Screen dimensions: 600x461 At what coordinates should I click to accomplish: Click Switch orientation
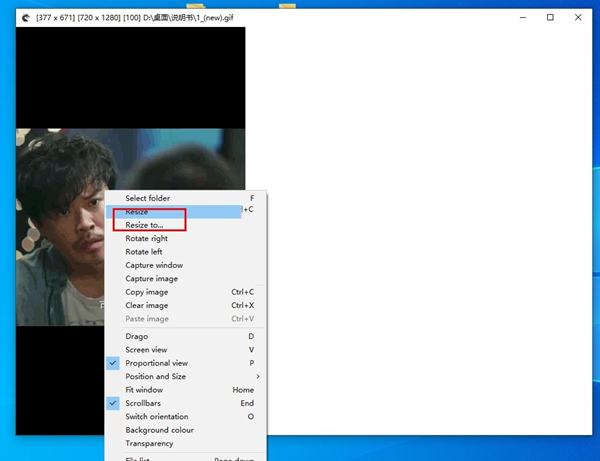click(x=157, y=416)
